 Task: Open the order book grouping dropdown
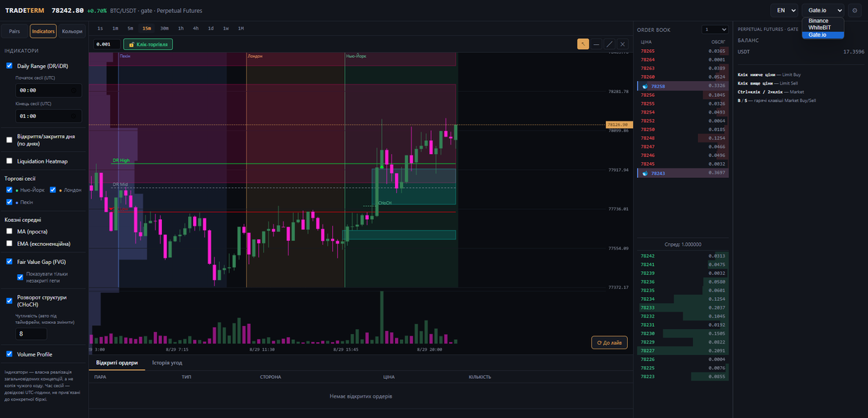[715, 30]
